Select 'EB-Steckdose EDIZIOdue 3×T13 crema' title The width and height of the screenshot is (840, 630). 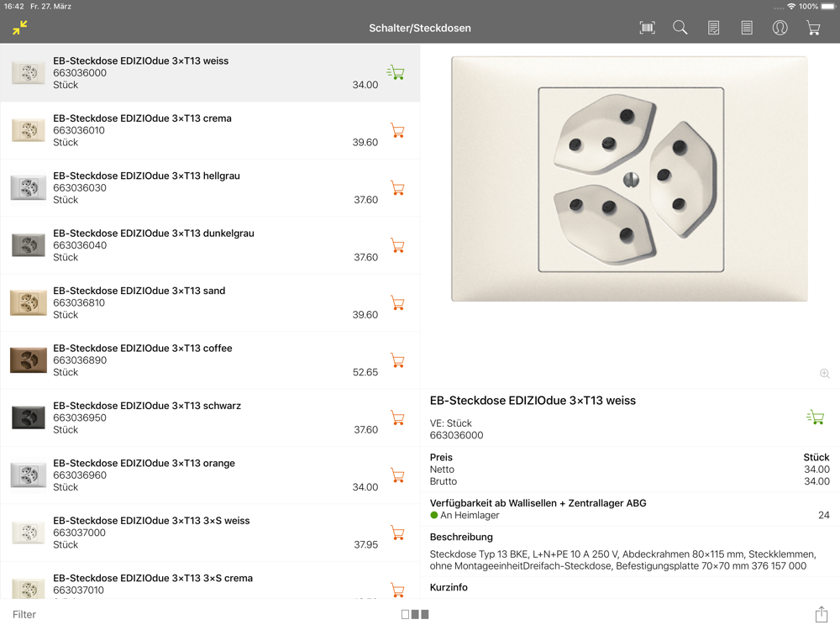(142, 118)
